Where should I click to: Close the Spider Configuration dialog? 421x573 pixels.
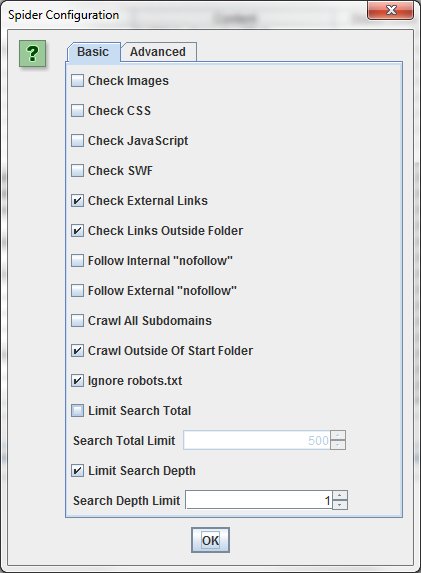pos(391,10)
